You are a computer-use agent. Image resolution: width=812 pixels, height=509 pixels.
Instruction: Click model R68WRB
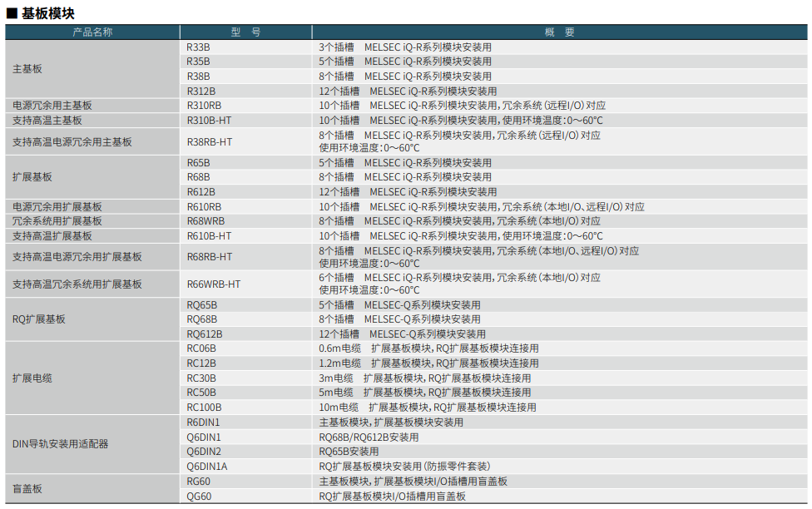tap(205, 220)
